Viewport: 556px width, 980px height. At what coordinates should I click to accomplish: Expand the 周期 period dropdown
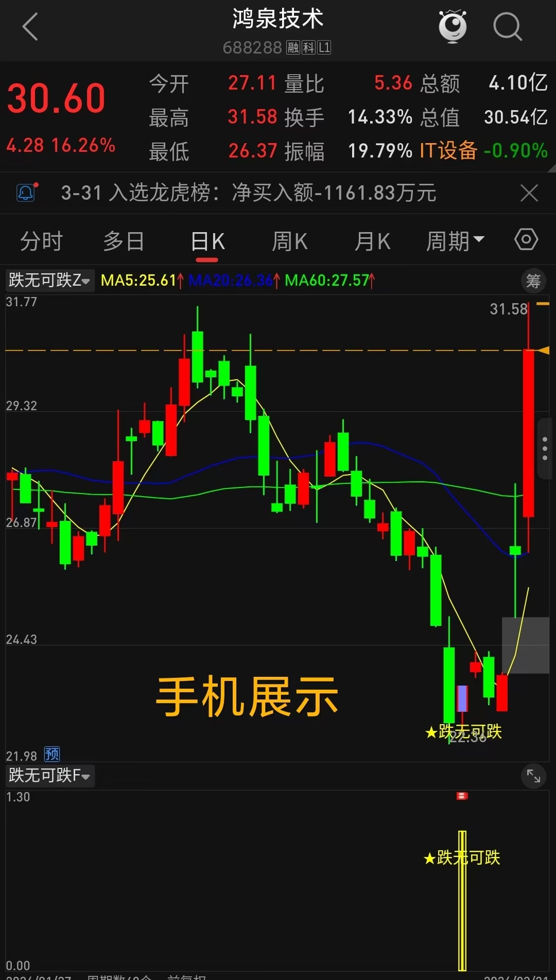(455, 241)
